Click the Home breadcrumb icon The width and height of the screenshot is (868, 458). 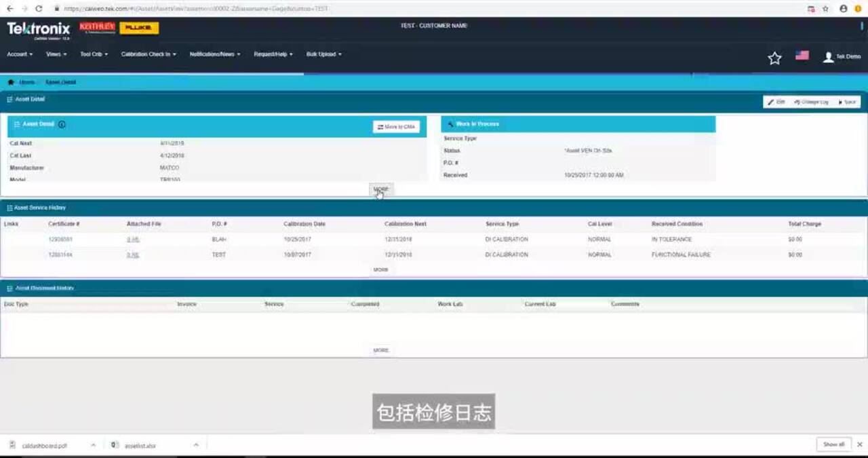click(x=11, y=82)
